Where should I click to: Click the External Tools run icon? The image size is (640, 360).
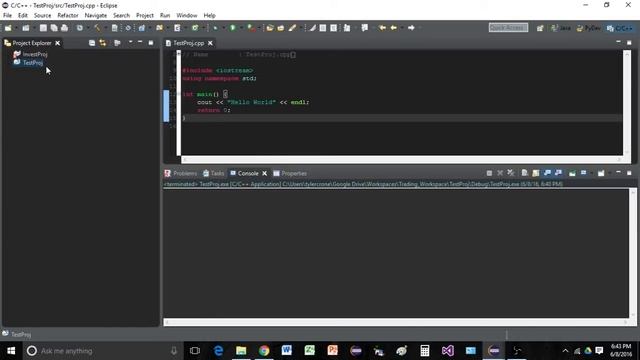252,28
